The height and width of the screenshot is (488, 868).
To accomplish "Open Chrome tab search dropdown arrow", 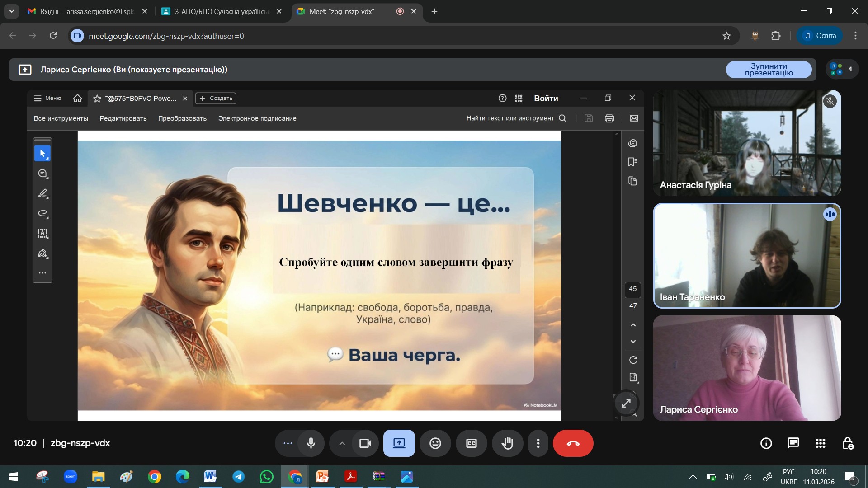I will click(x=11, y=11).
